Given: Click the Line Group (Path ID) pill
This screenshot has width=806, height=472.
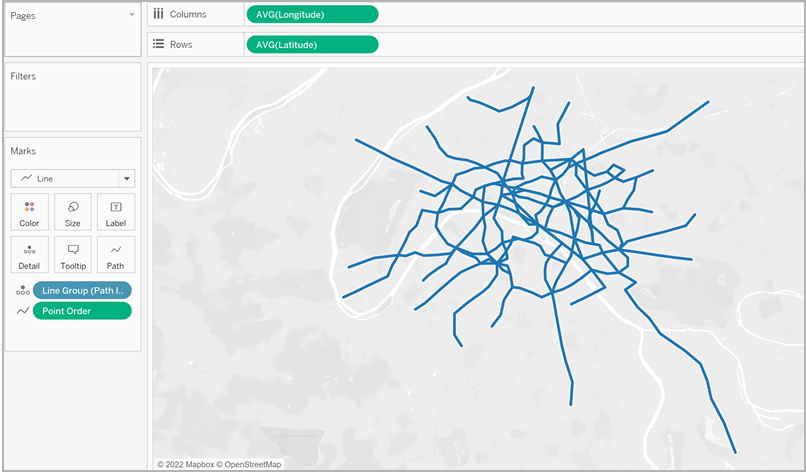Looking at the screenshot, I should [82, 291].
